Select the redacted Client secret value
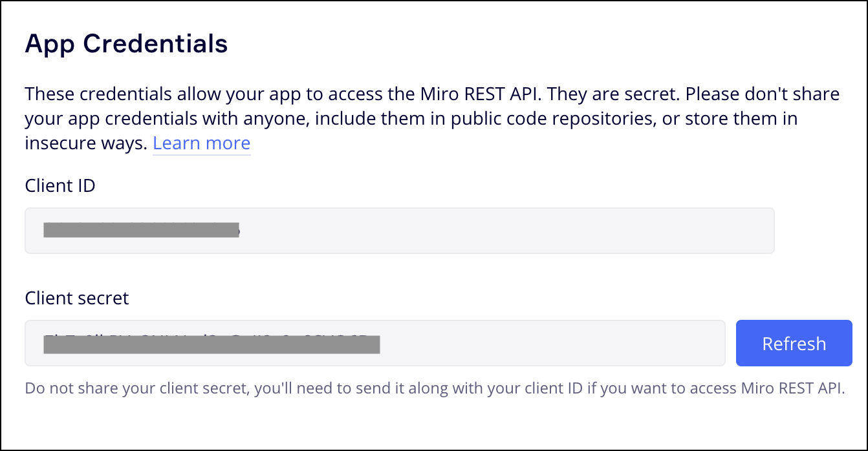This screenshot has width=868, height=451. click(x=211, y=344)
